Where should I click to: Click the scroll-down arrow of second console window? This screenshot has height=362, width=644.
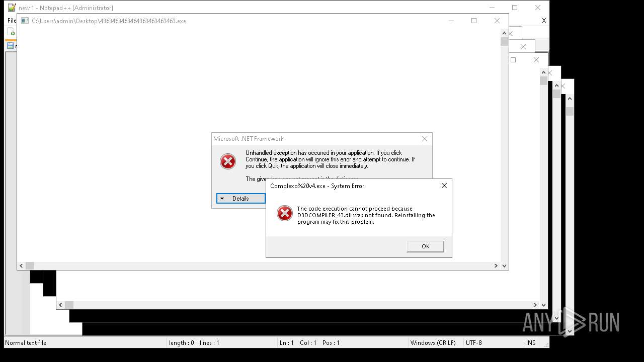[x=543, y=305]
